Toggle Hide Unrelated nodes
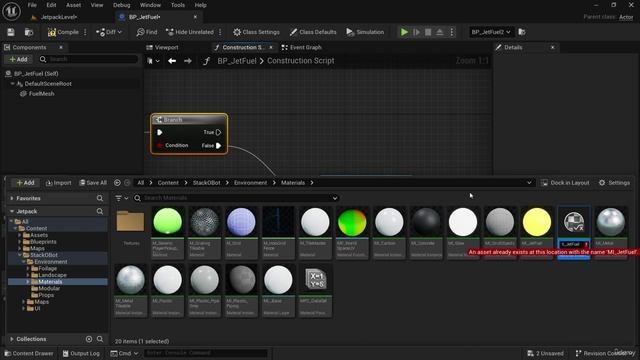This screenshot has width=640, height=360. [x=190, y=32]
